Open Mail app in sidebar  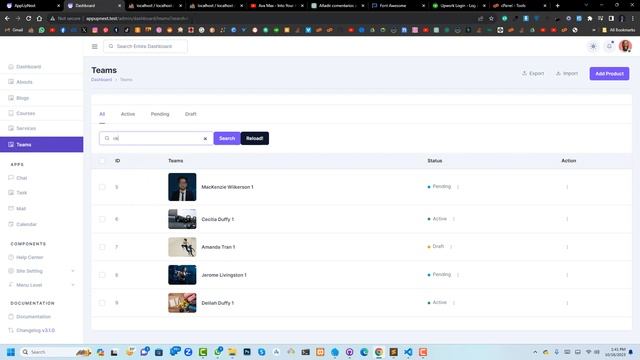[21, 209]
